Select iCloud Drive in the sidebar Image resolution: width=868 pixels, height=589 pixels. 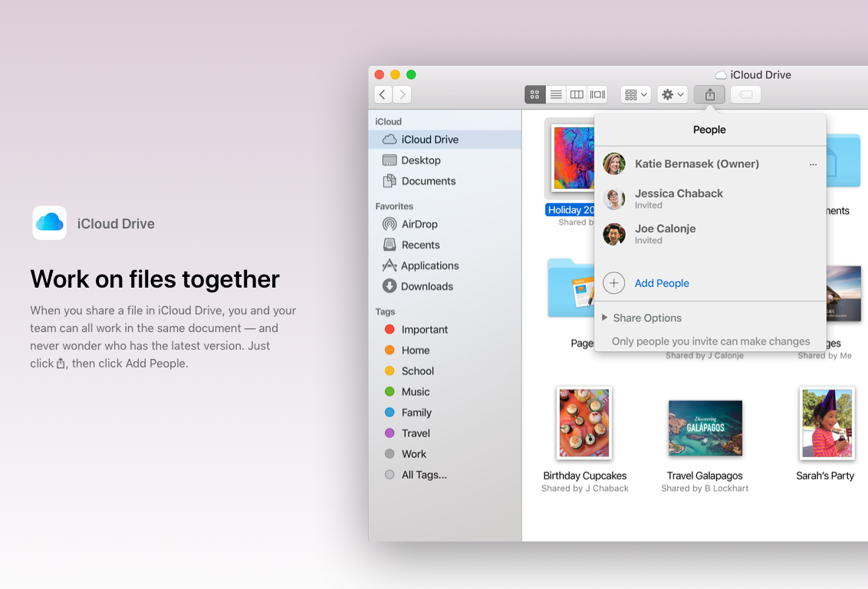445,140
